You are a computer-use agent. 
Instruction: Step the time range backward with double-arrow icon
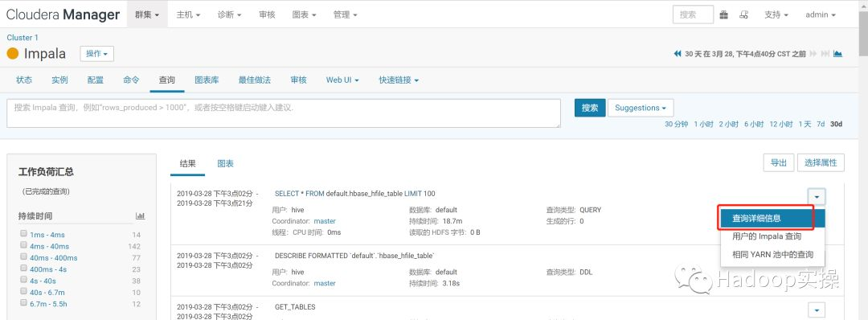coord(677,54)
